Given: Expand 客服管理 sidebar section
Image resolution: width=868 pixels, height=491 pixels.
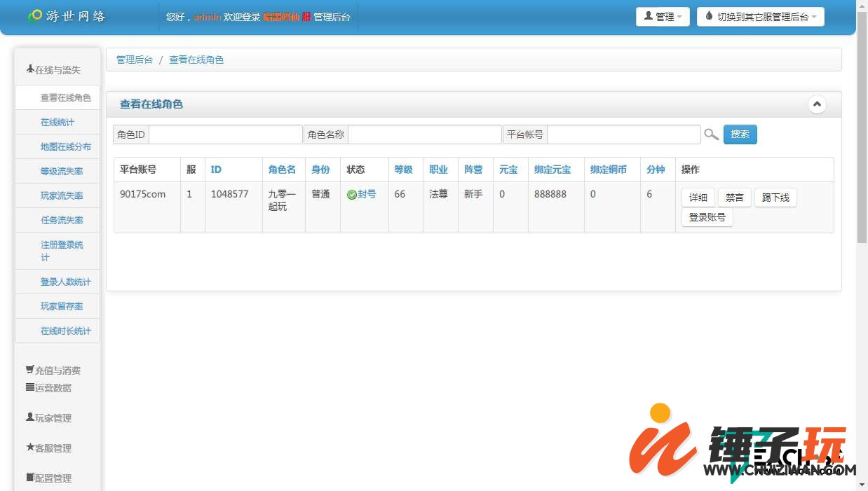Looking at the screenshot, I should point(49,448).
